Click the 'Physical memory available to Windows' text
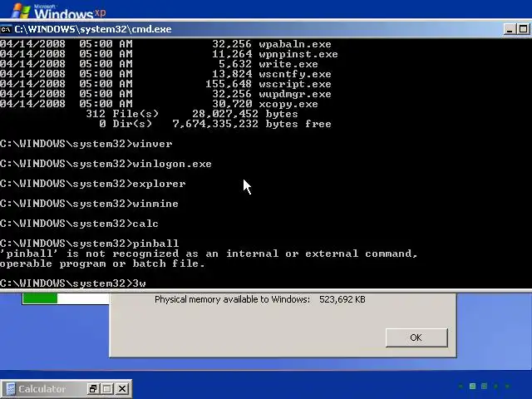Viewport: 532px width, 399px height. click(232, 299)
